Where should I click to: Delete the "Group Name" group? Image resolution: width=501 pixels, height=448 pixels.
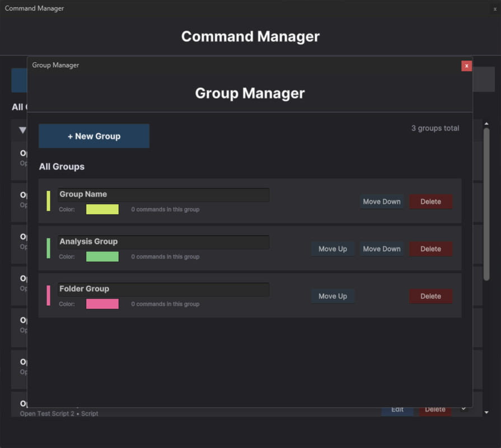tap(430, 202)
